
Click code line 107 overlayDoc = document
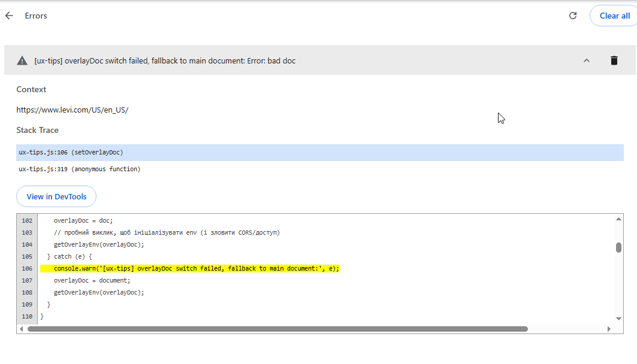coord(92,280)
